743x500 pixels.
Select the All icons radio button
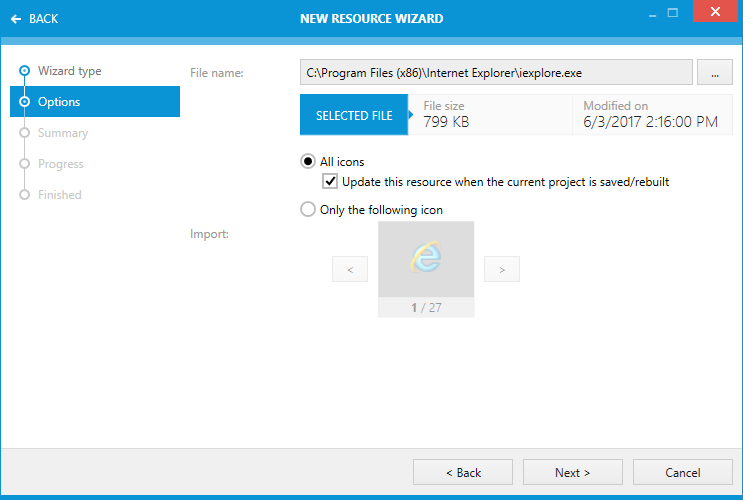(308, 162)
